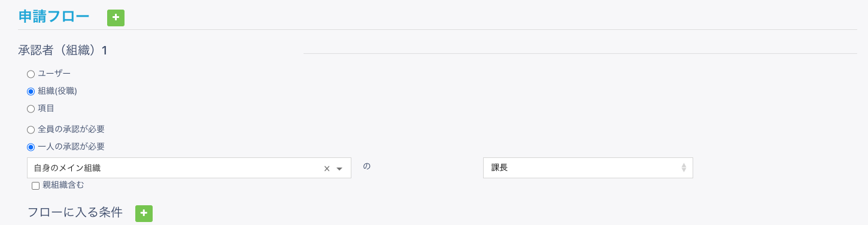Clear 自身のメイン組織 selection with the x icon
The width and height of the screenshot is (868, 225).
(327, 169)
